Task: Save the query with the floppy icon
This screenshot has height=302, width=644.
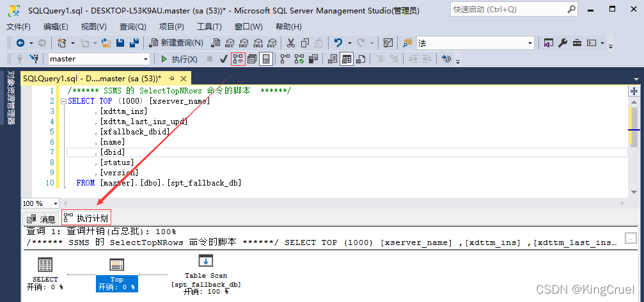Action: point(120,43)
